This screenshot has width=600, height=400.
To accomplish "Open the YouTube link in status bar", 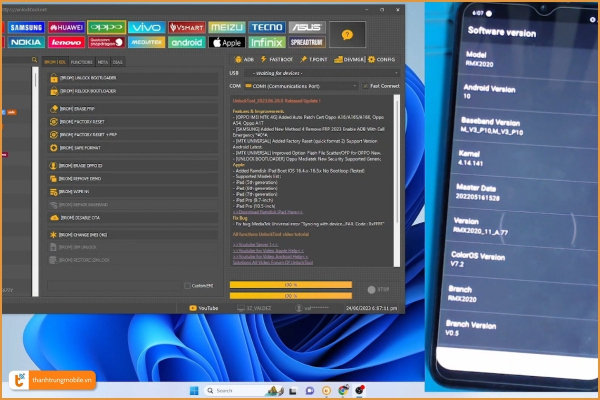I will [x=204, y=309].
